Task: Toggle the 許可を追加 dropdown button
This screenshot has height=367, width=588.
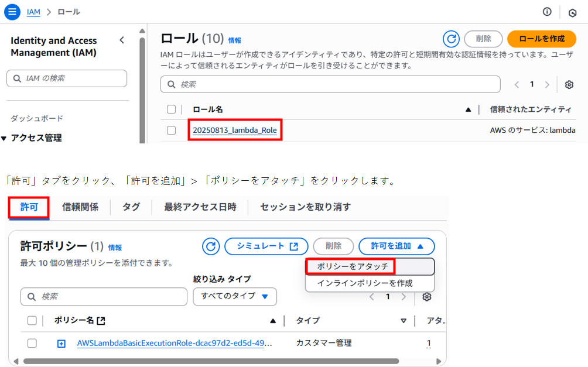Action: tap(396, 246)
